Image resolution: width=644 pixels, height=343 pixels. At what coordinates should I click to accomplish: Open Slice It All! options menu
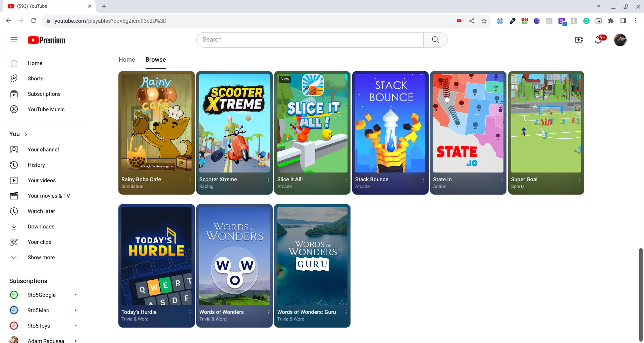(345, 180)
